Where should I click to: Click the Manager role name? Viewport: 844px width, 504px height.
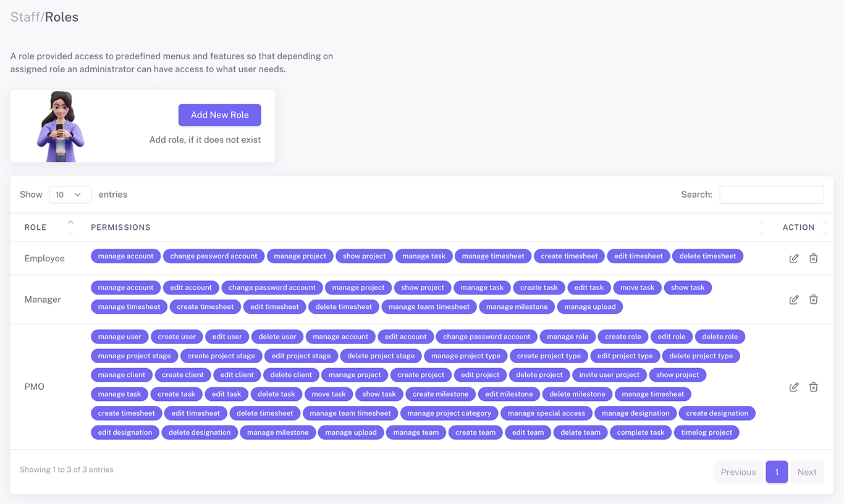pos(43,300)
